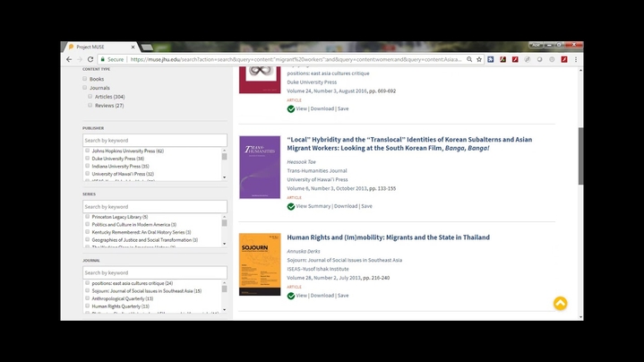Open Sojourn: Journal of Social Issues link

[345, 260]
